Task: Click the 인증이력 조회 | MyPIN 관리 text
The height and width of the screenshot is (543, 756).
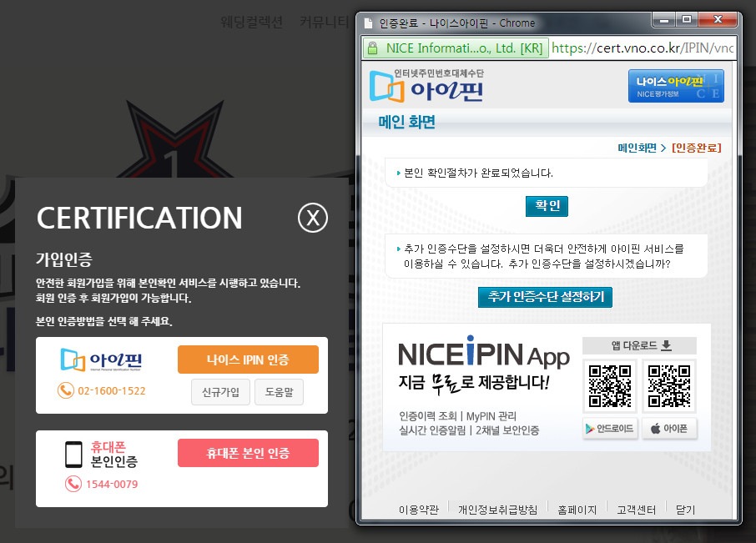Action: coord(457,416)
